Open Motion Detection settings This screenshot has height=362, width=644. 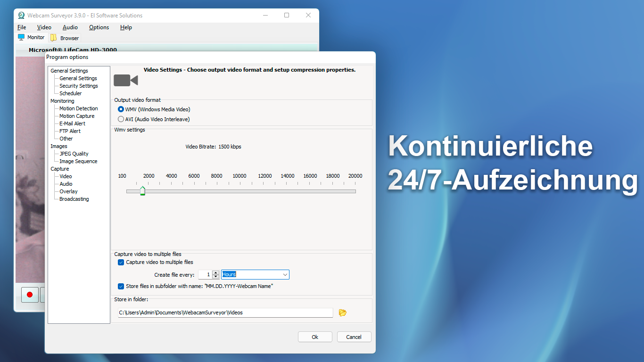(x=79, y=108)
